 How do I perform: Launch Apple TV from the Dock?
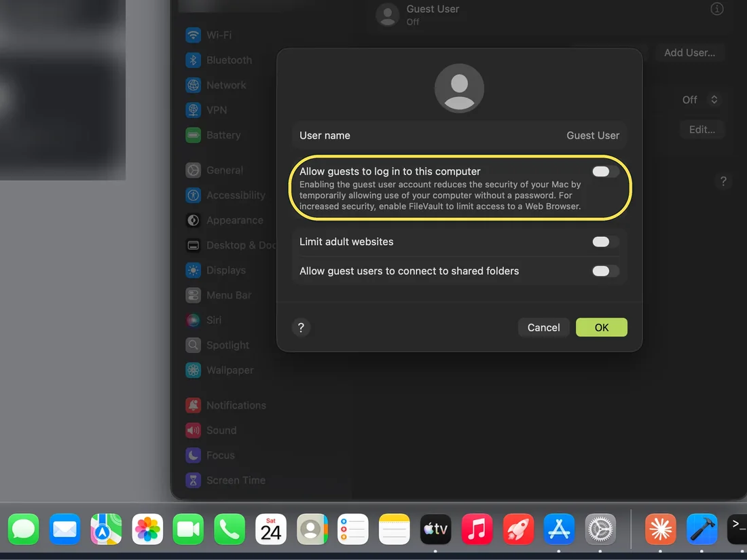click(435, 529)
